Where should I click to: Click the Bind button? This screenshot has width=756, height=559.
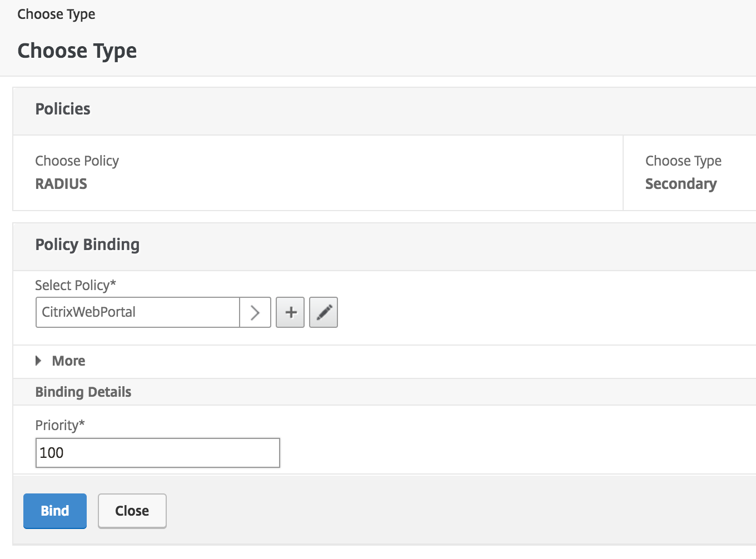[55, 511]
